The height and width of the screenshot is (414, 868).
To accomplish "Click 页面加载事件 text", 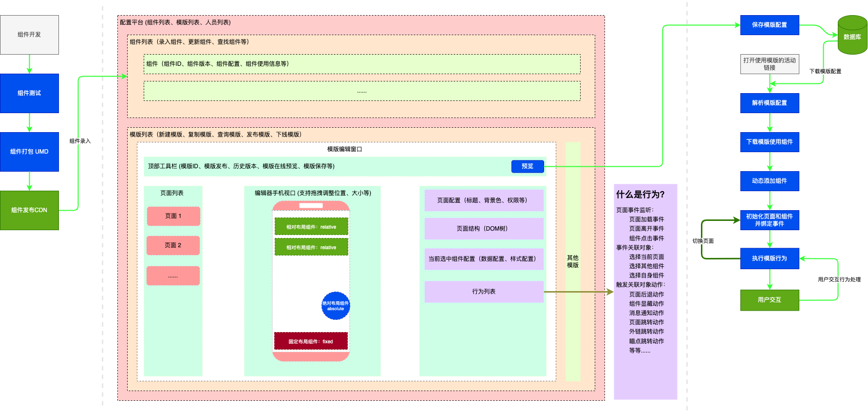I will coord(646,219).
